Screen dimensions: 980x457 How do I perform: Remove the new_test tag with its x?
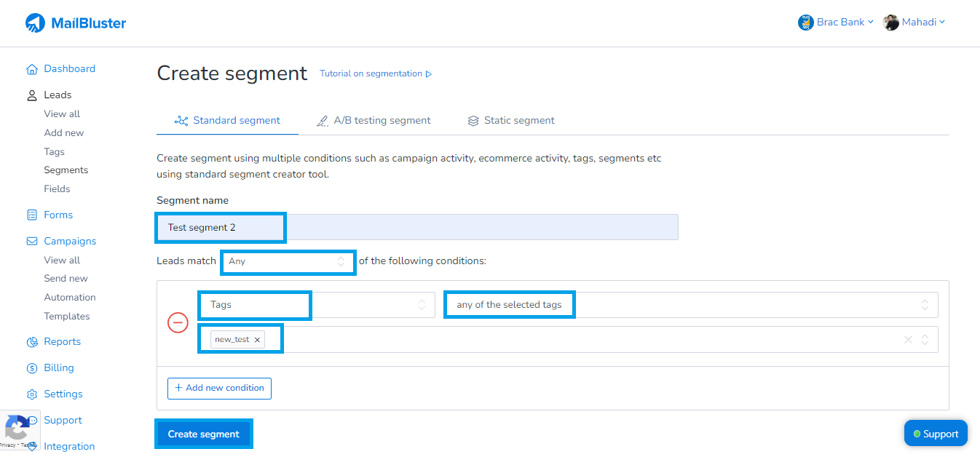tap(257, 339)
